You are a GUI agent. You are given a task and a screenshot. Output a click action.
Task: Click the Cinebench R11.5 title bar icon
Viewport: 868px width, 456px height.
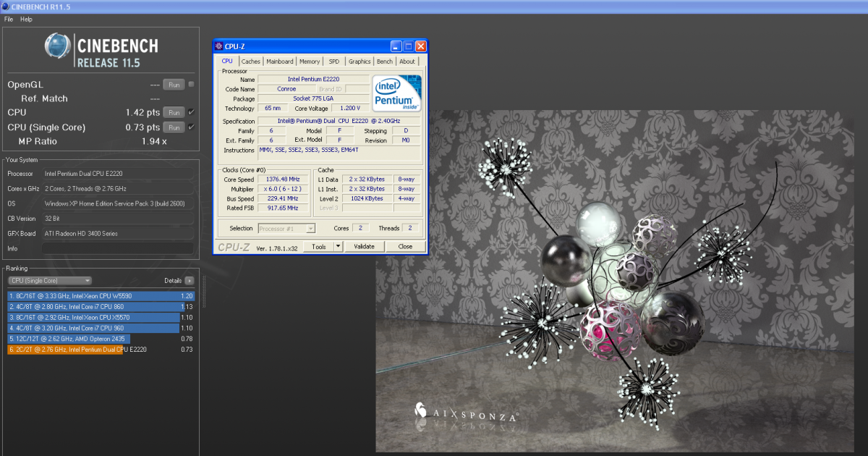pyautogui.click(x=5, y=5)
